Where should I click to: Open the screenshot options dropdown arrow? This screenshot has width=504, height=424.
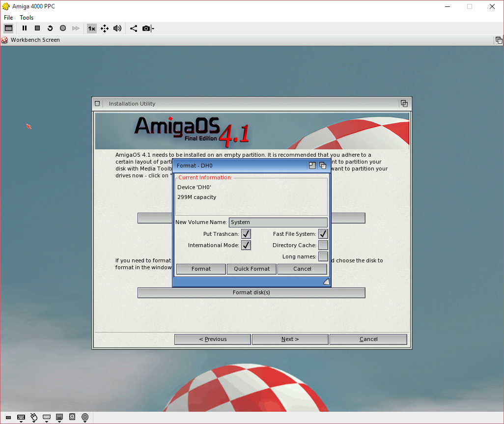tap(153, 28)
